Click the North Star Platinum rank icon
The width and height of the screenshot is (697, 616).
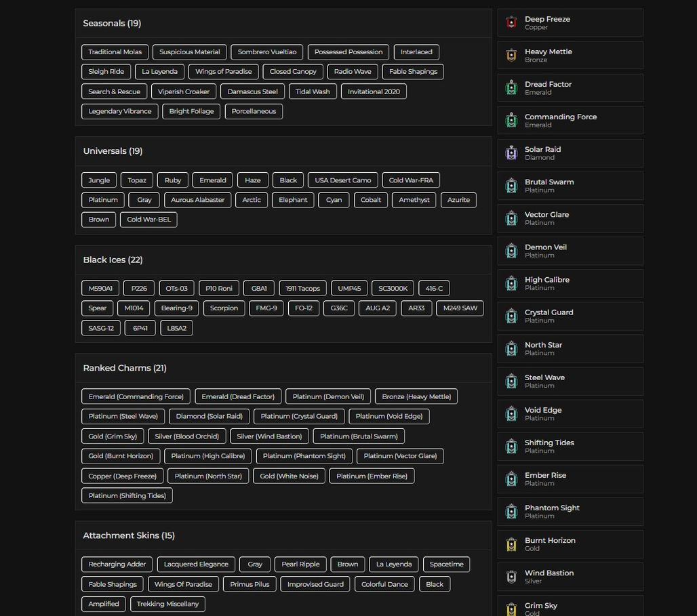pyautogui.click(x=511, y=348)
